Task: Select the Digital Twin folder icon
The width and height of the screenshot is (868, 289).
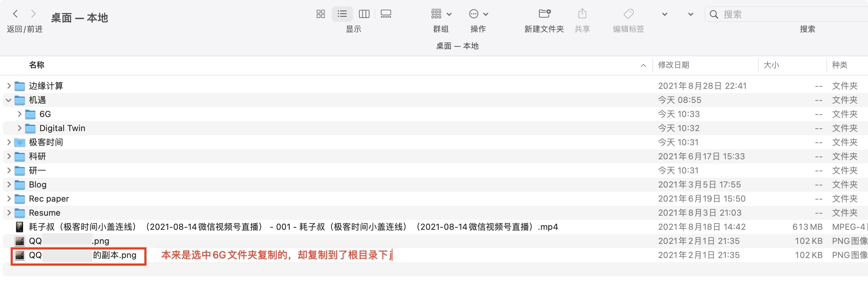Action: [x=30, y=128]
